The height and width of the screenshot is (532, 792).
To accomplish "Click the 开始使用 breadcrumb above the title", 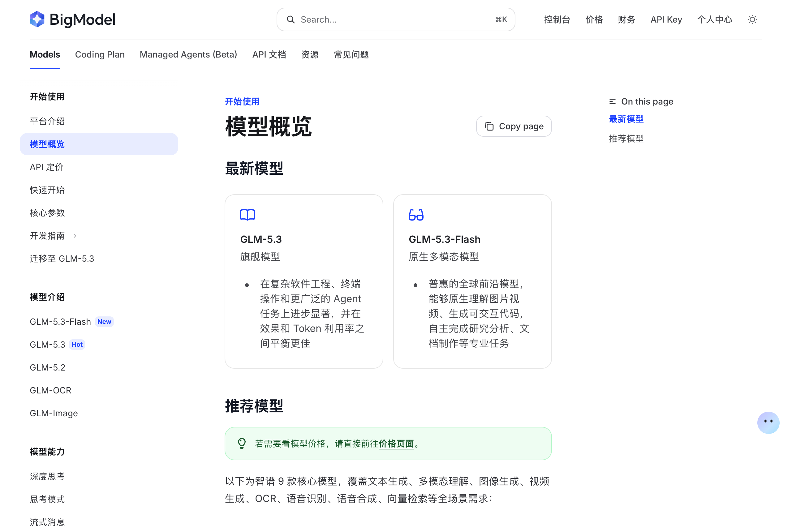I will point(242,101).
